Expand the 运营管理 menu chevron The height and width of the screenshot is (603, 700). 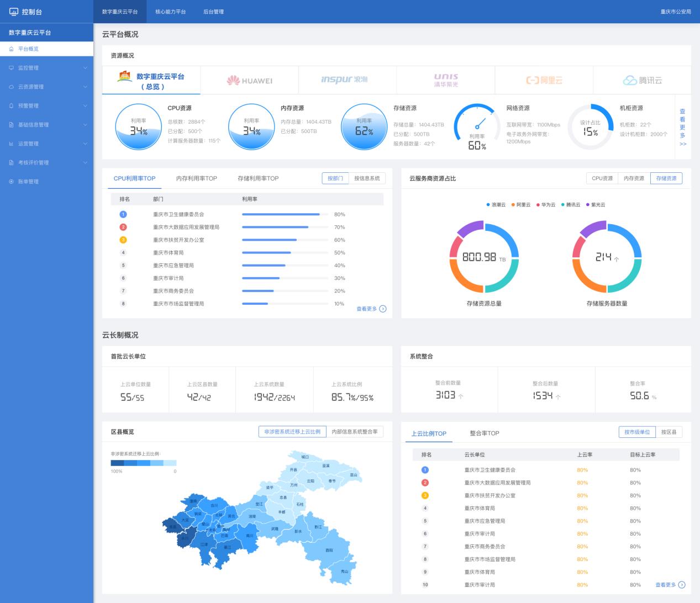85,144
